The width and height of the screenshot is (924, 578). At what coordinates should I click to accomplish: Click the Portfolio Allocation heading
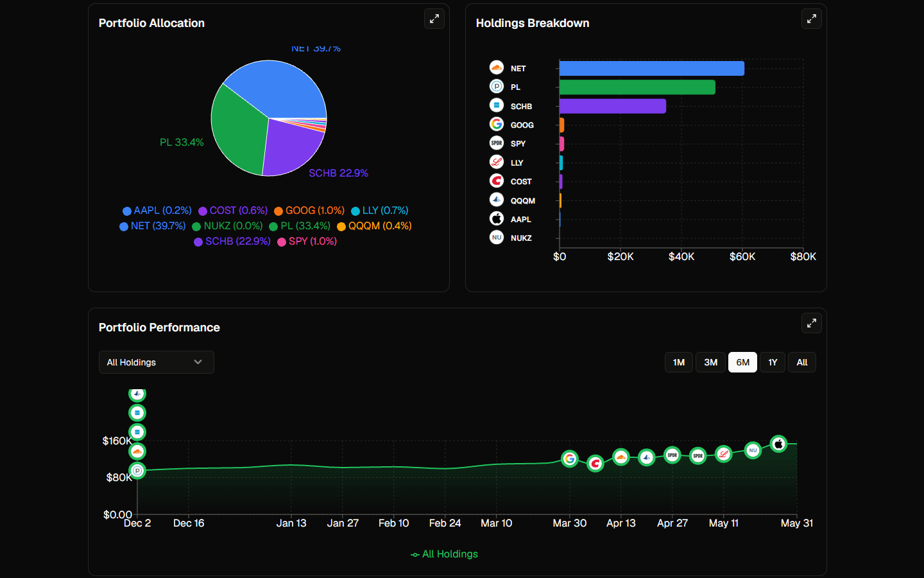click(x=151, y=23)
